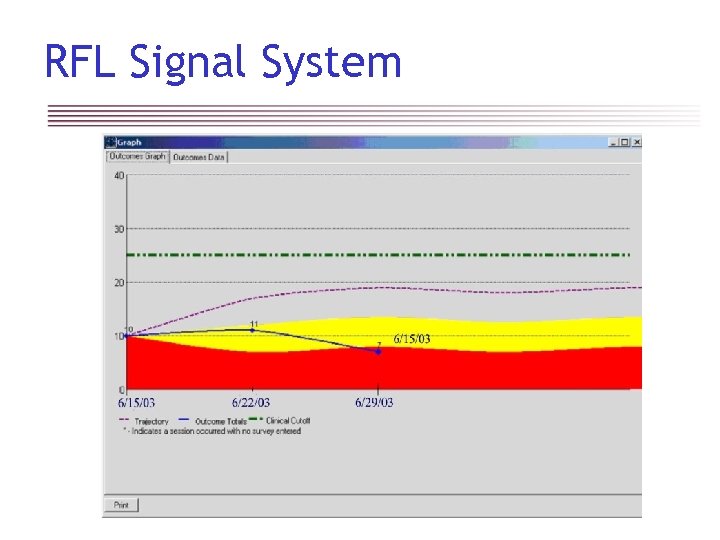720x540 pixels.
Task: Switch to the Outcomes Data tab
Action: pyautogui.click(x=199, y=157)
